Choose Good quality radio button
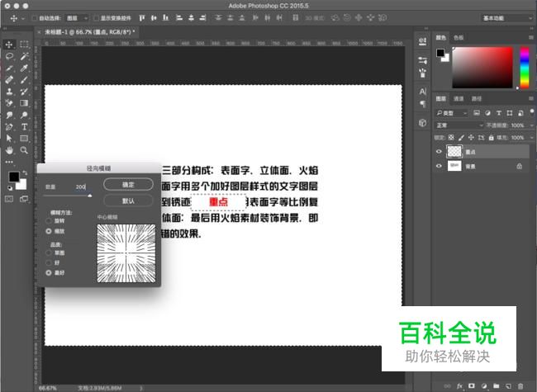 [49, 262]
